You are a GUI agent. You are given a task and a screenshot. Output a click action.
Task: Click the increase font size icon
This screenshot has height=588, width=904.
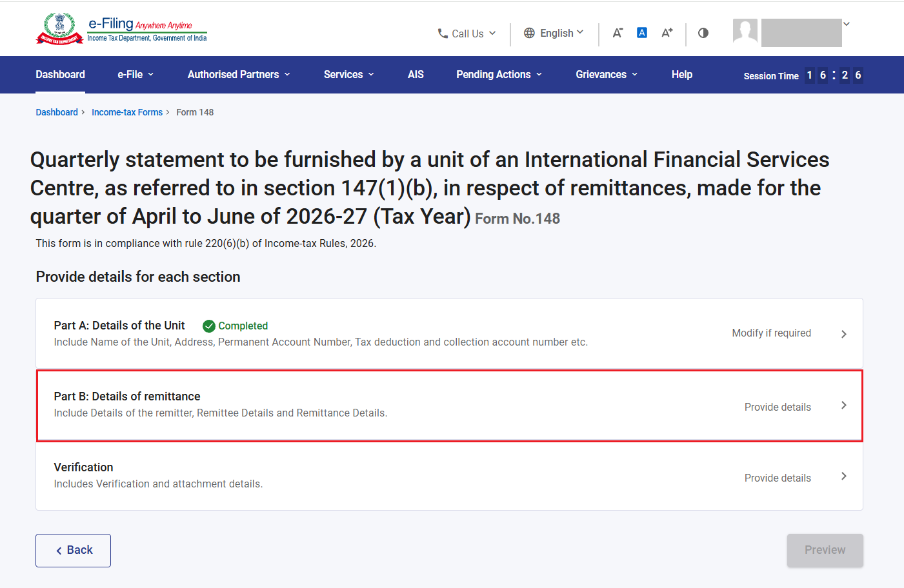pyautogui.click(x=667, y=33)
